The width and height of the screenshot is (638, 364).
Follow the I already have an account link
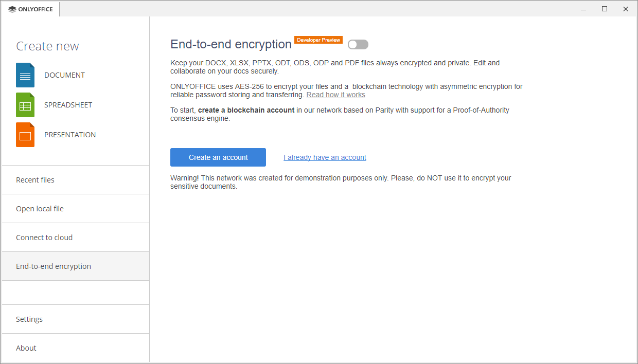coord(325,157)
